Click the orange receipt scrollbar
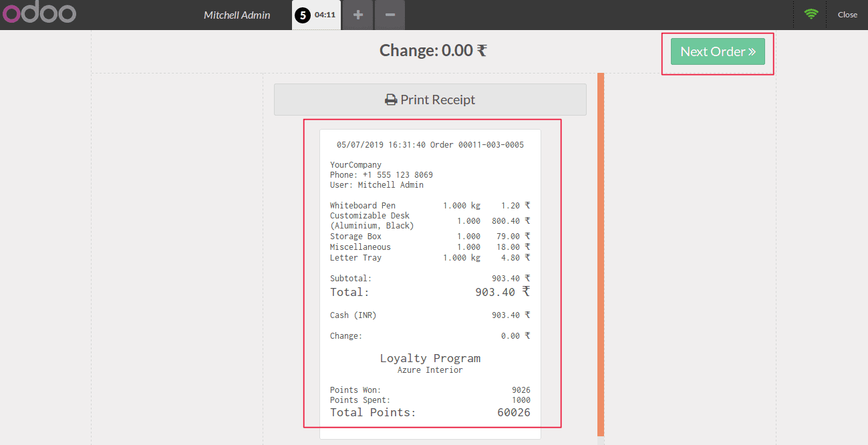Image resolution: width=868 pixels, height=445 pixels. 601,254
